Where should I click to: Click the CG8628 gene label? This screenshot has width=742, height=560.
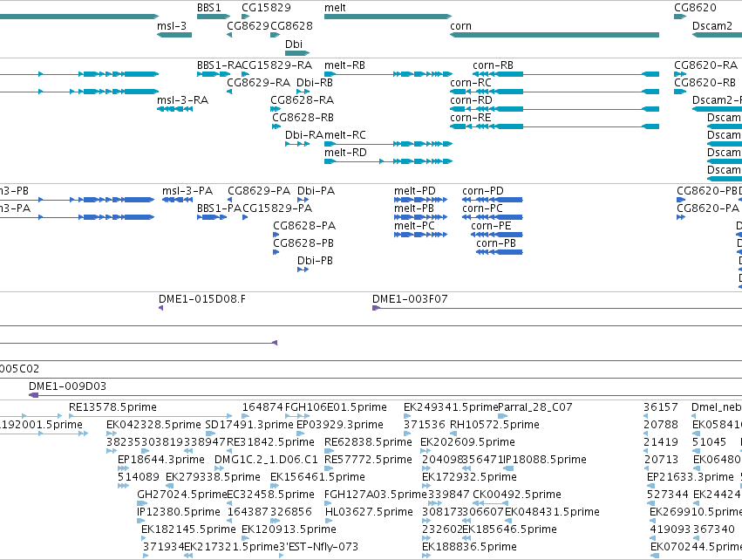pos(291,26)
